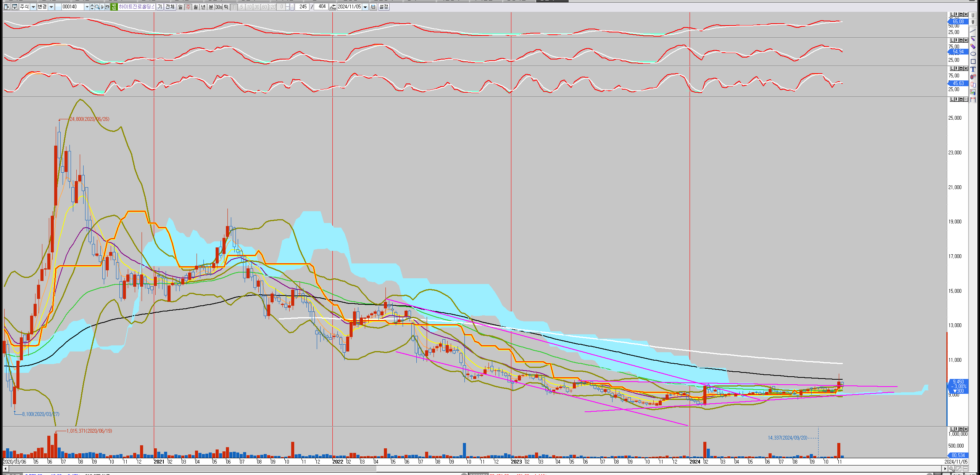Viewport: 980px width, 475px height.
Task: Close the third indicator pane
Action: [966, 68]
